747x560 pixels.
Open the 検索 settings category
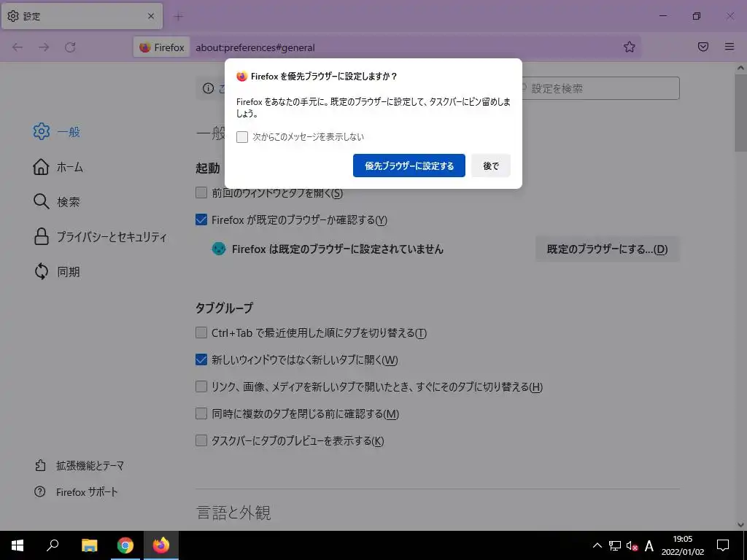pos(56,201)
